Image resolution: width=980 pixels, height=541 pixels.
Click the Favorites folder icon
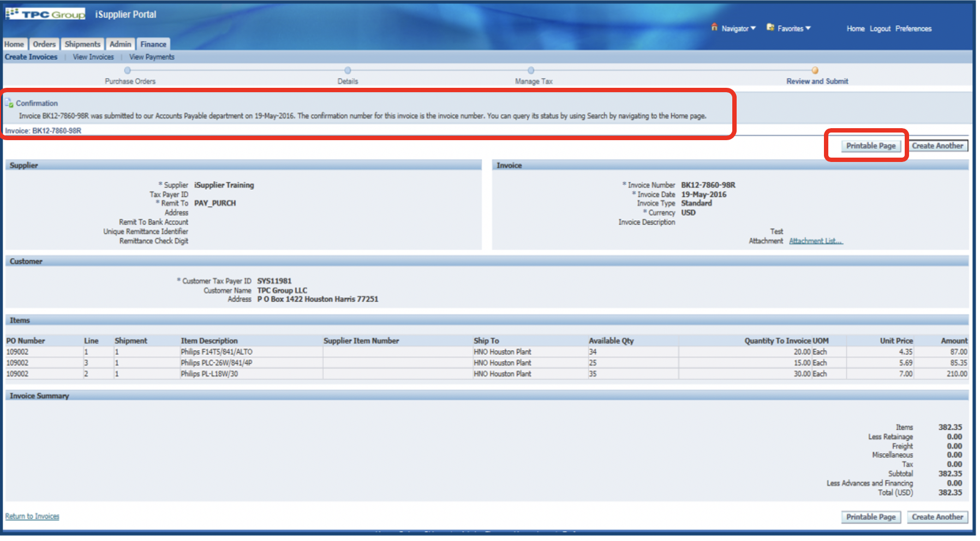click(770, 27)
